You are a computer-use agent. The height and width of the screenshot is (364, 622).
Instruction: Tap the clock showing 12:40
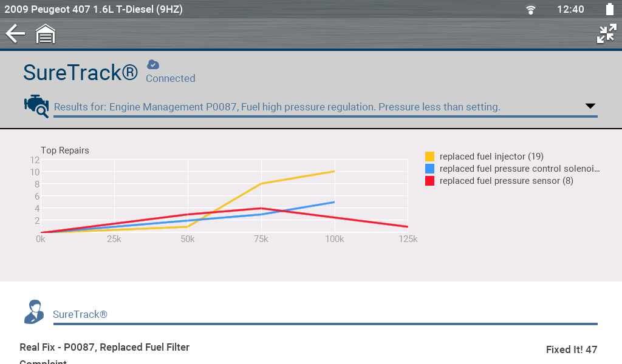tap(570, 9)
